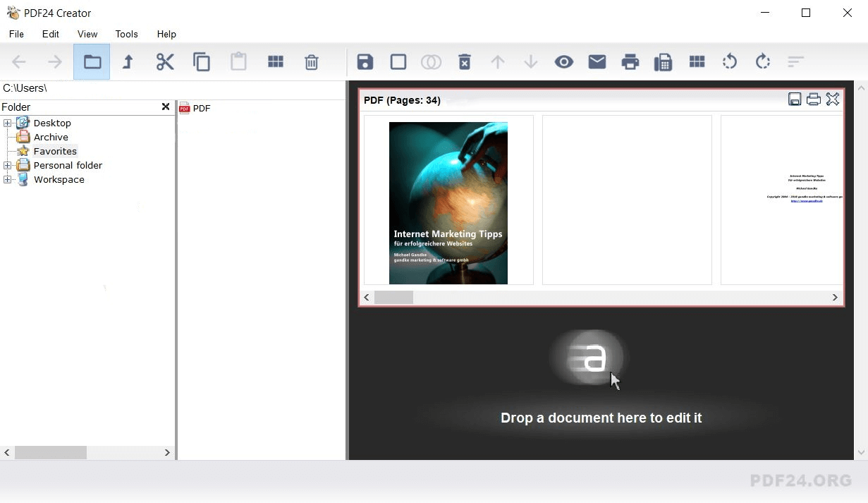Click the trash delete icon in file toolbar
868x503 pixels.
click(x=311, y=62)
